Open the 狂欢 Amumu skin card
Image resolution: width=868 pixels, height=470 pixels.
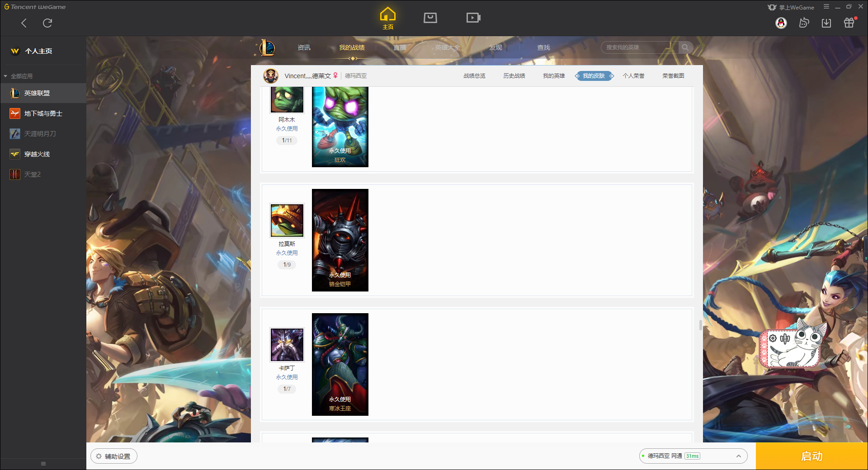340,127
